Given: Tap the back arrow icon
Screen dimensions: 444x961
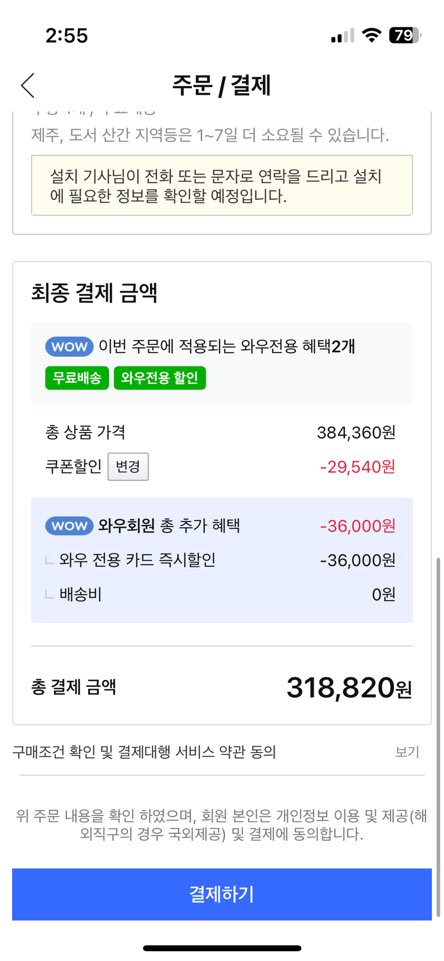Looking at the screenshot, I should point(28,86).
